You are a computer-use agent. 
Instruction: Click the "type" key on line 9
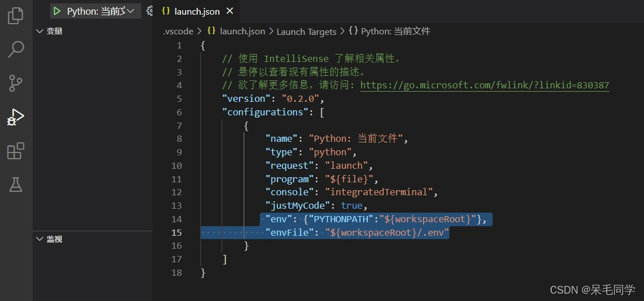click(282, 152)
